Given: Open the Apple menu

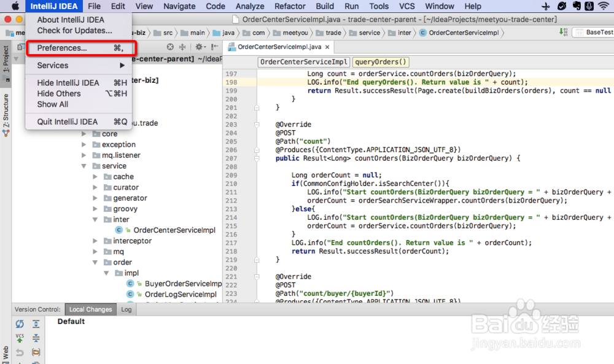Looking at the screenshot, I should [x=15, y=6].
